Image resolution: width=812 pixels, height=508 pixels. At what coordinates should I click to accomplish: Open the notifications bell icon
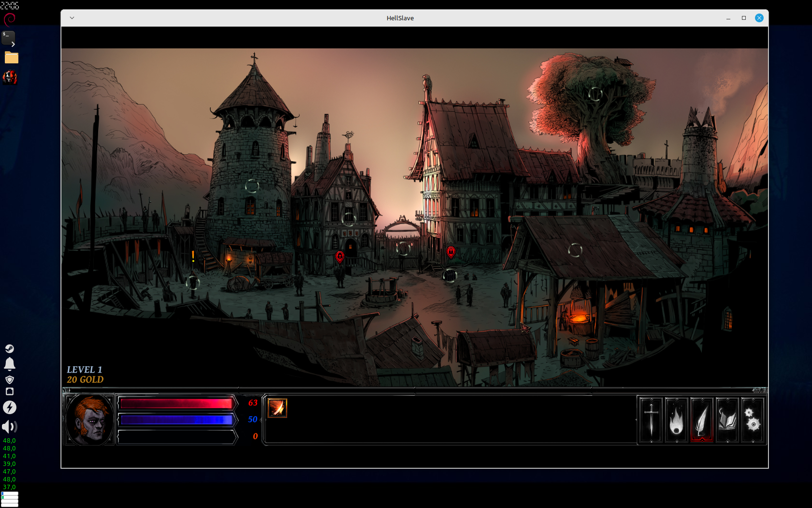9,364
